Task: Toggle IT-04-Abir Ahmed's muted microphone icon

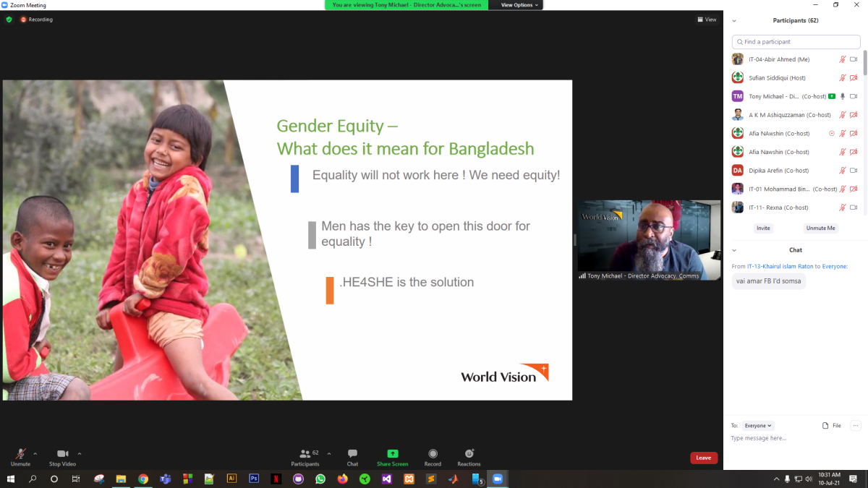Action: click(842, 59)
